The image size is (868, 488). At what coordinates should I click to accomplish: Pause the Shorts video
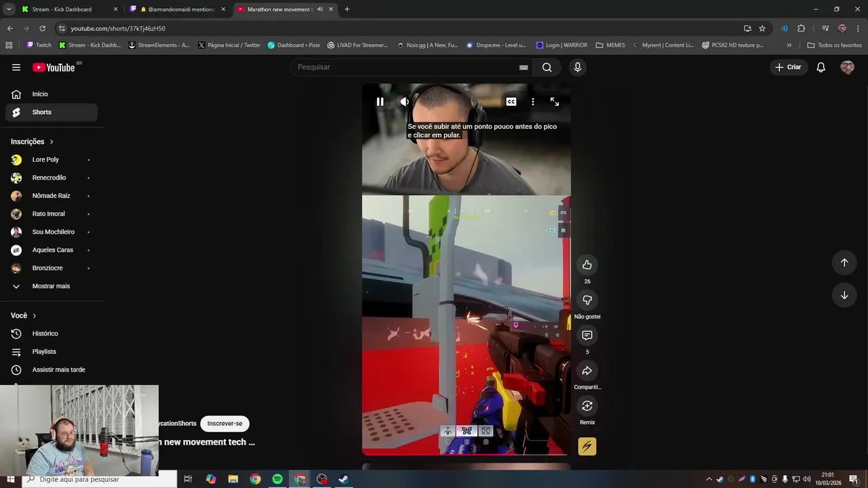(380, 102)
